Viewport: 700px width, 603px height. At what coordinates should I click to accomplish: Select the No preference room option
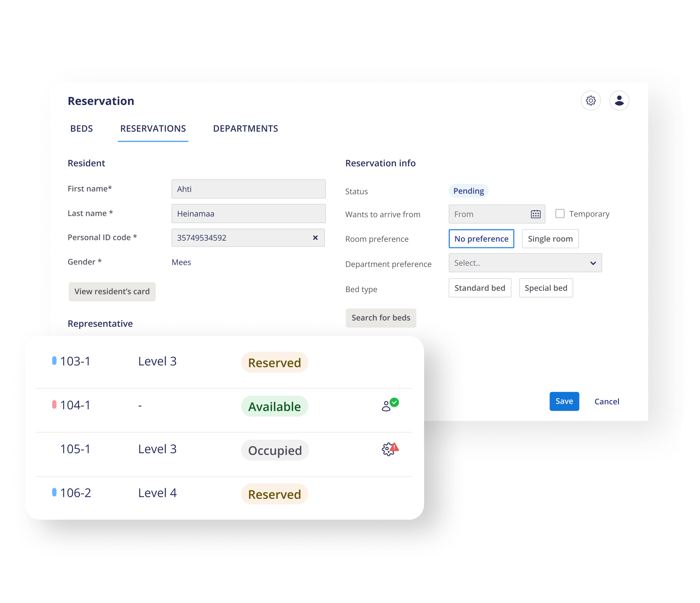(481, 239)
